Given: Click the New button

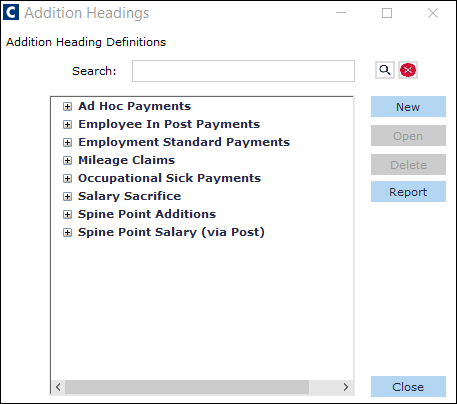Looking at the screenshot, I should 408,107.
